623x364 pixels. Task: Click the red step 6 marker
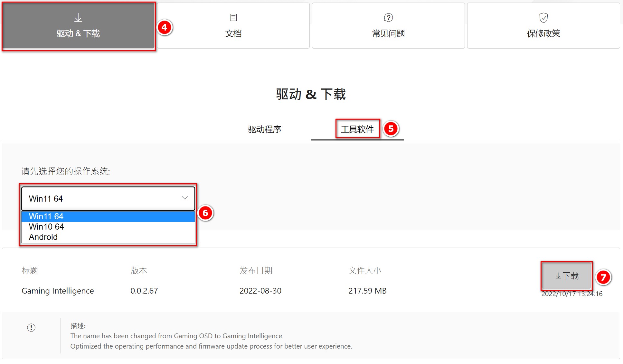tap(205, 213)
